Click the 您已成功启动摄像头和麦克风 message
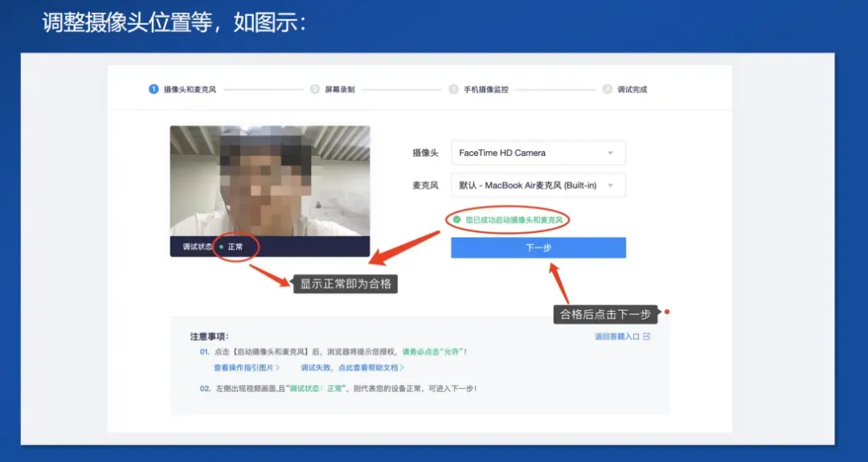 (x=514, y=219)
